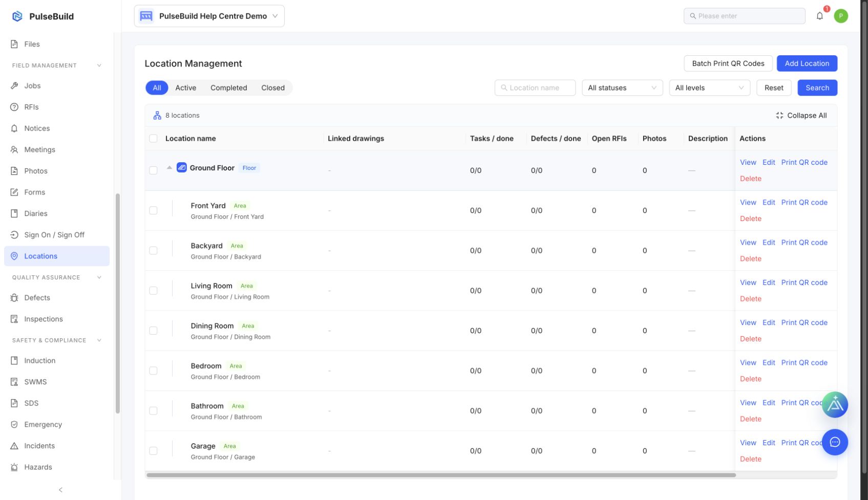Click the Add Location button
Image resolution: width=868 pixels, height=500 pixels.
click(807, 63)
